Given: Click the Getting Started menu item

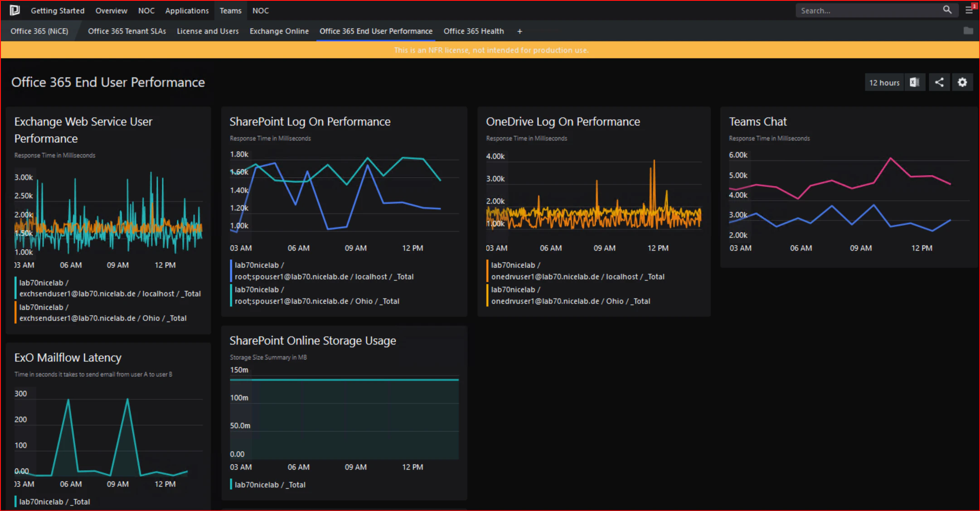Looking at the screenshot, I should (58, 10).
